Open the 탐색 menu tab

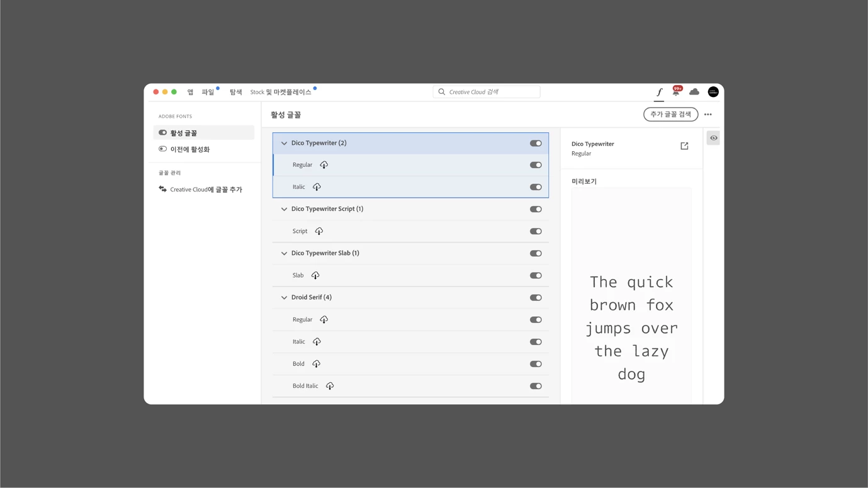(236, 92)
